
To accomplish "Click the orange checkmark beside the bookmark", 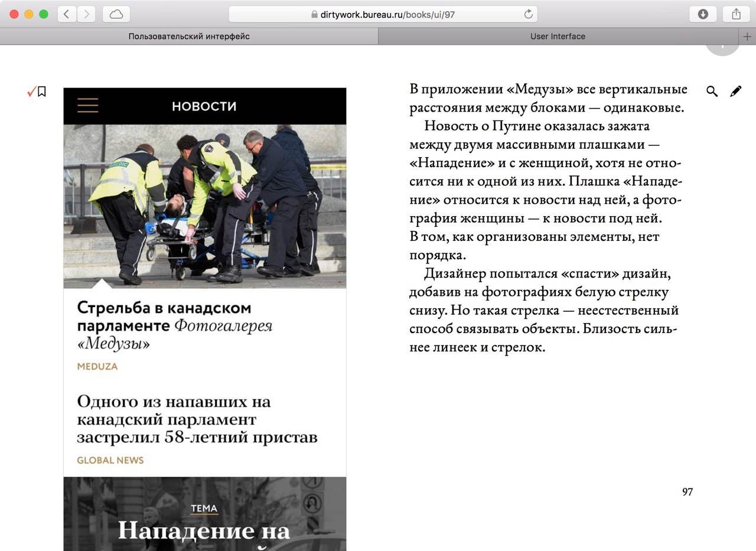I will click(x=32, y=92).
